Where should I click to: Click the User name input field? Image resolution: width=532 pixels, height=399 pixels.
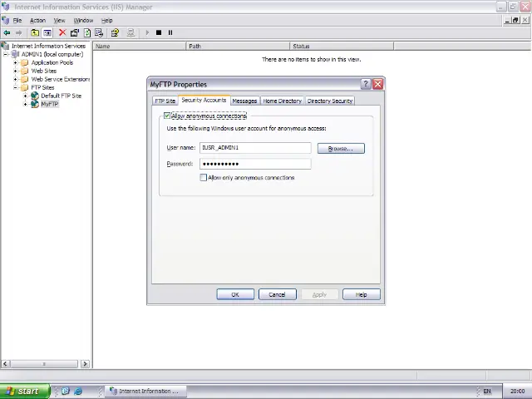[x=255, y=148]
